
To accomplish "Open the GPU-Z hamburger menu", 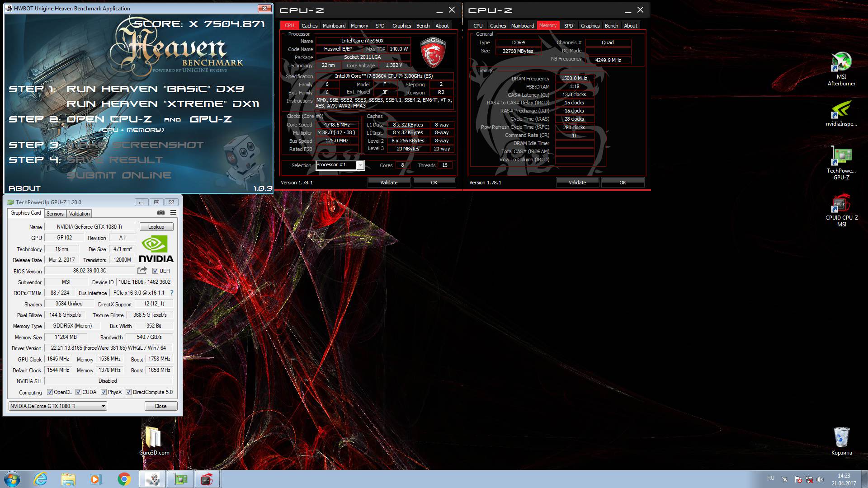I will 173,212.
